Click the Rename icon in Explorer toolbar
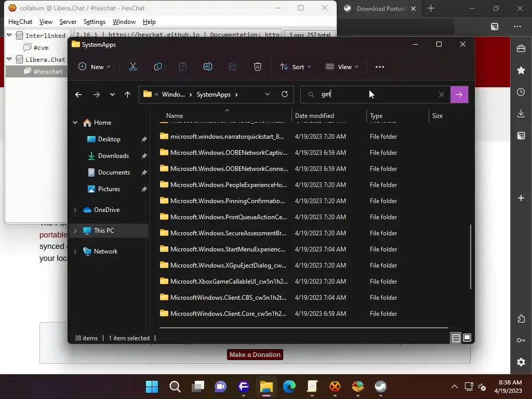Image resolution: width=532 pixels, height=399 pixels. pyautogui.click(x=208, y=67)
